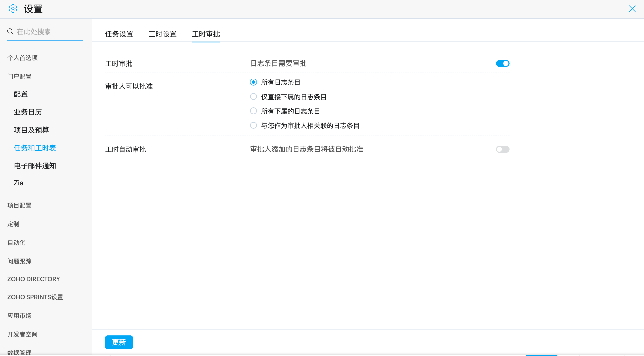Viewport: 644px width, 356px height.
Task: Expand the 项目配置 sidebar section
Action: (19, 205)
